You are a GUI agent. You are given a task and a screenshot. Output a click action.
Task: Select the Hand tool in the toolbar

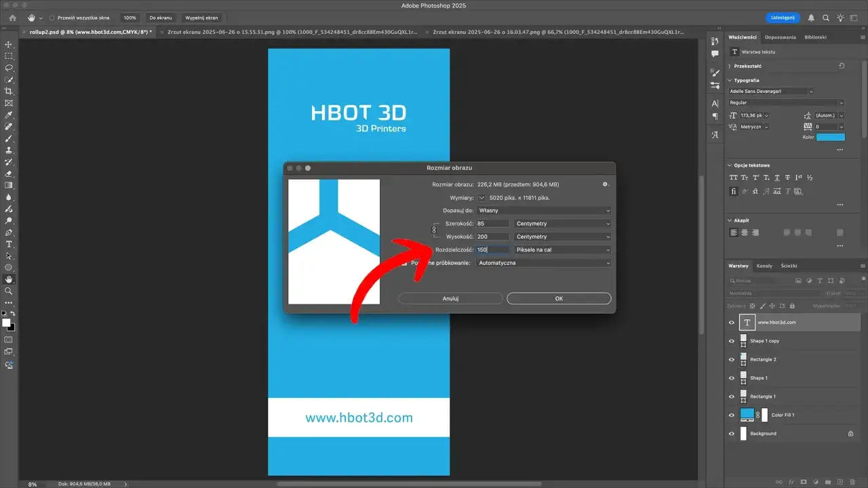[x=9, y=279]
